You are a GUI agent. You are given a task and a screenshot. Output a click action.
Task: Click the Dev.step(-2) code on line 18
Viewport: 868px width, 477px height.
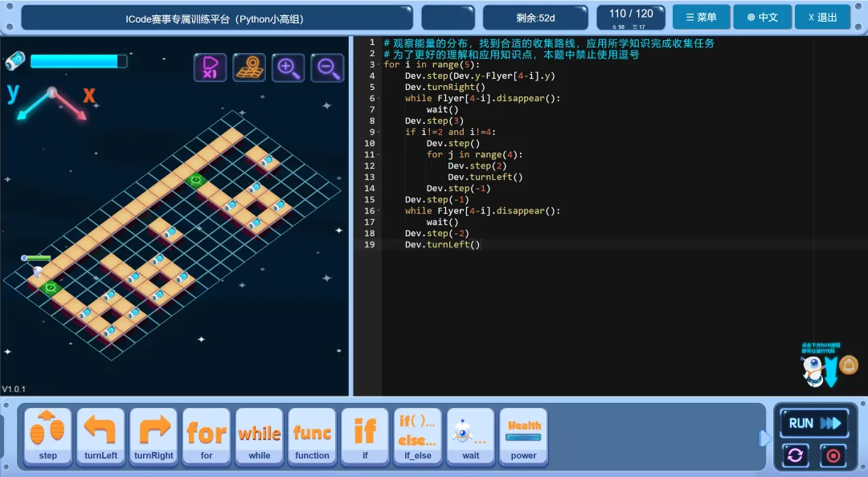[436, 234]
